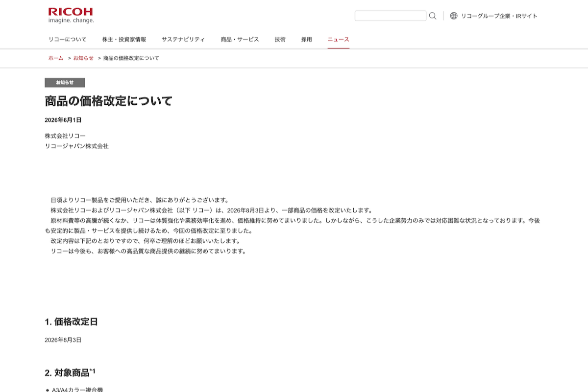Select the ニュース menu item
588x392 pixels.
339,40
